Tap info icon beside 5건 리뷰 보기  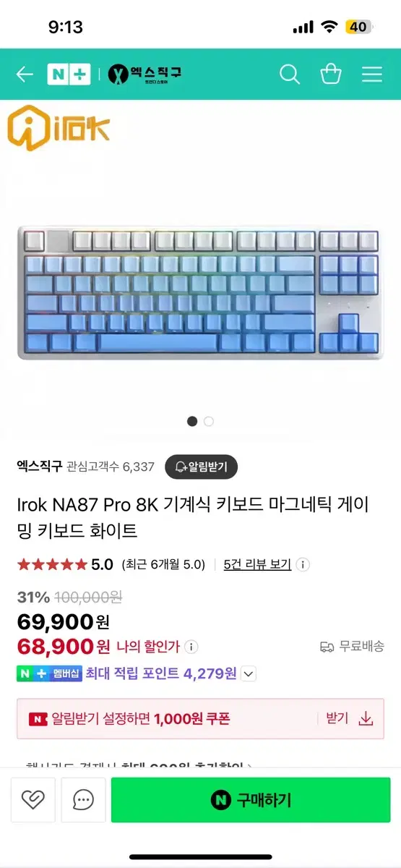point(303,564)
